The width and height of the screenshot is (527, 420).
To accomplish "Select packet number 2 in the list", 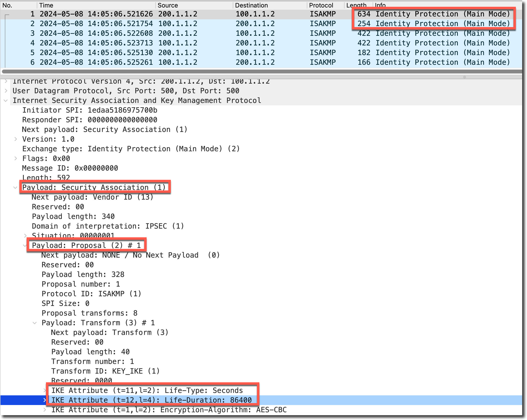I will point(171,24).
